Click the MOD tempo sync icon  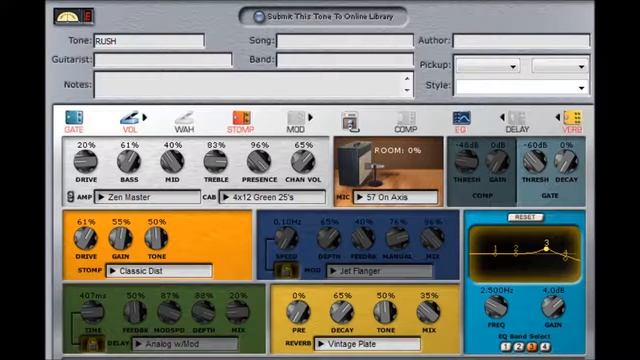point(286,270)
